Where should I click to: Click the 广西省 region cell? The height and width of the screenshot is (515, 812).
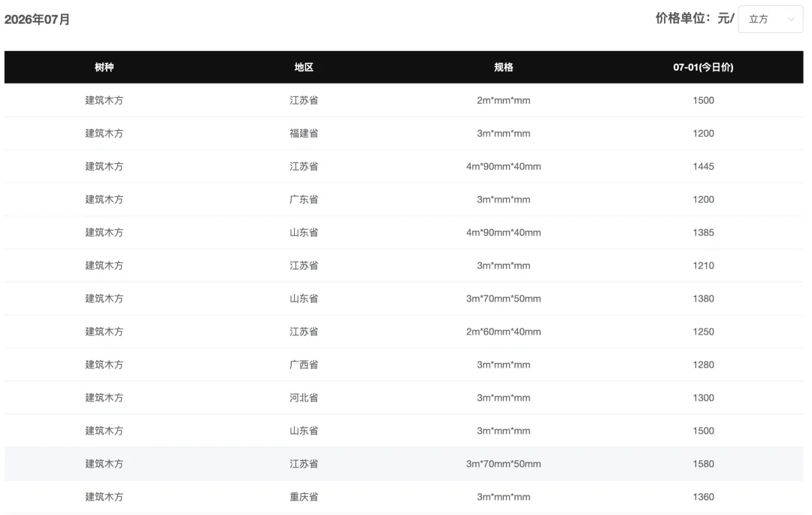tap(304, 365)
